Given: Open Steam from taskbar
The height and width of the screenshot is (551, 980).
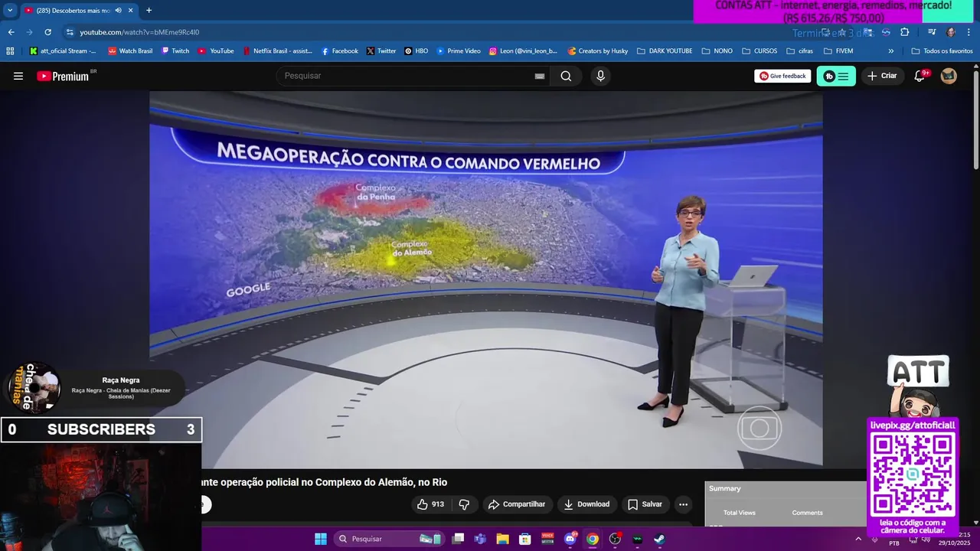Looking at the screenshot, I should coord(659,539).
